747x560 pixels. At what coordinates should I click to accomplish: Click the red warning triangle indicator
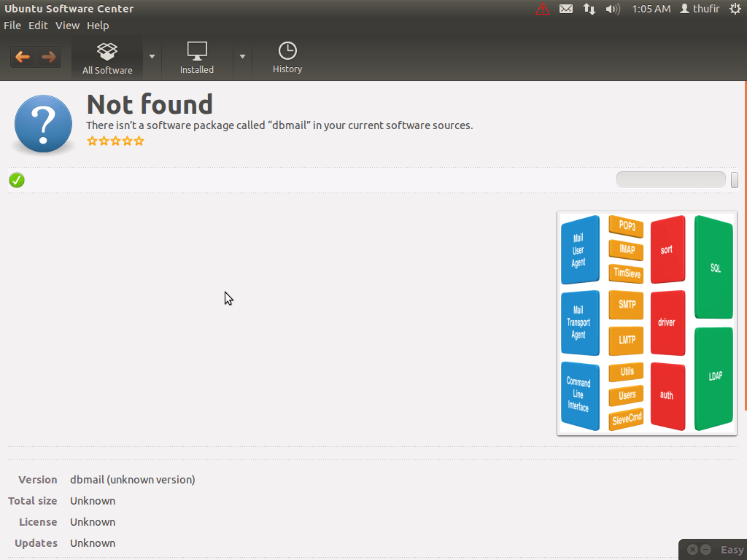click(x=543, y=9)
